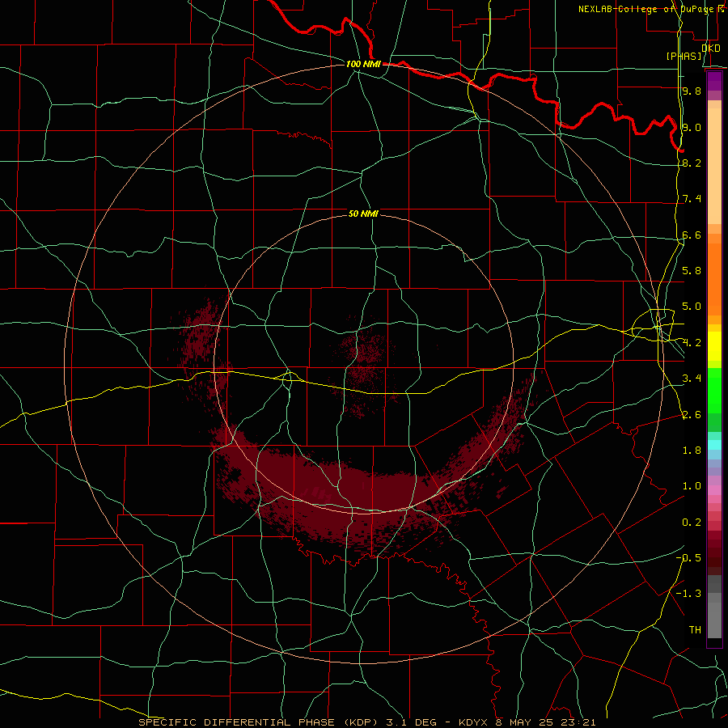Pick the pink segment of the color bar

[x=714, y=490]
